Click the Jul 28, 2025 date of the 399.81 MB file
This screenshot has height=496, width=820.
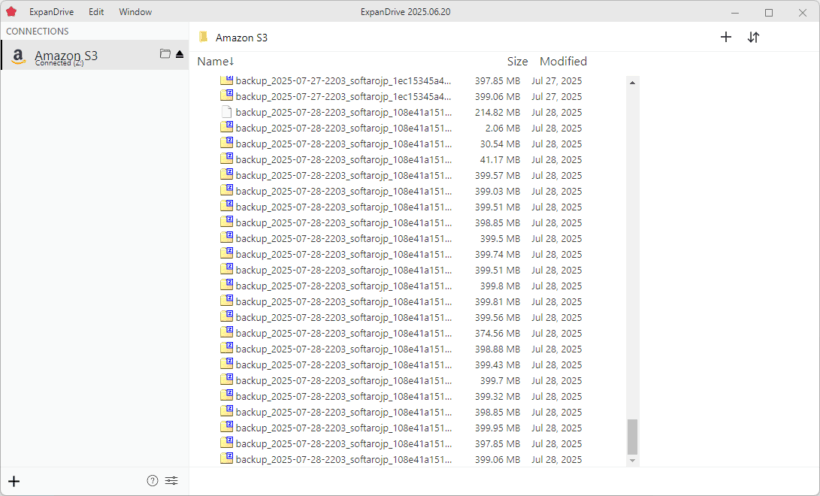tap(556, 301)
